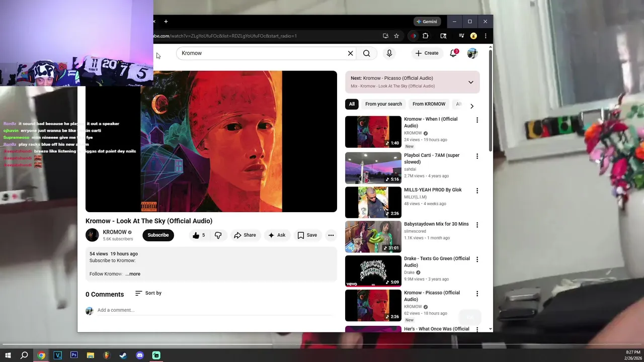Image resolution: width=644 pixels, height=362 pixels.
Task: Open MILLS-YEAH PROD By Glok title
Action: [433, 190]
